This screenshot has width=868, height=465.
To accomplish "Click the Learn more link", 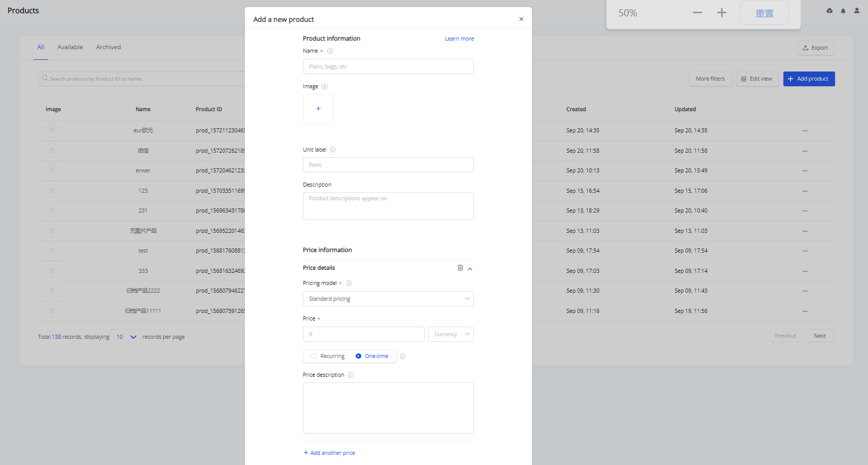I will [x=459, y=39].
